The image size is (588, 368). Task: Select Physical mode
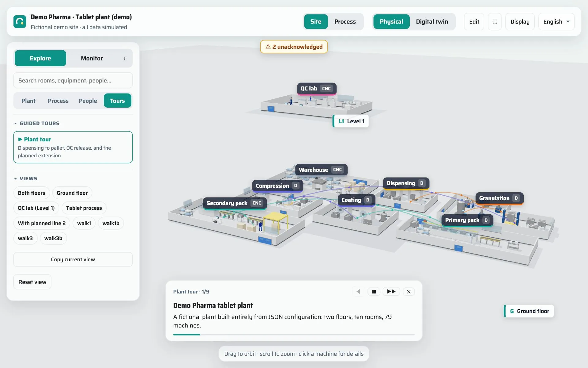[391, 21]
